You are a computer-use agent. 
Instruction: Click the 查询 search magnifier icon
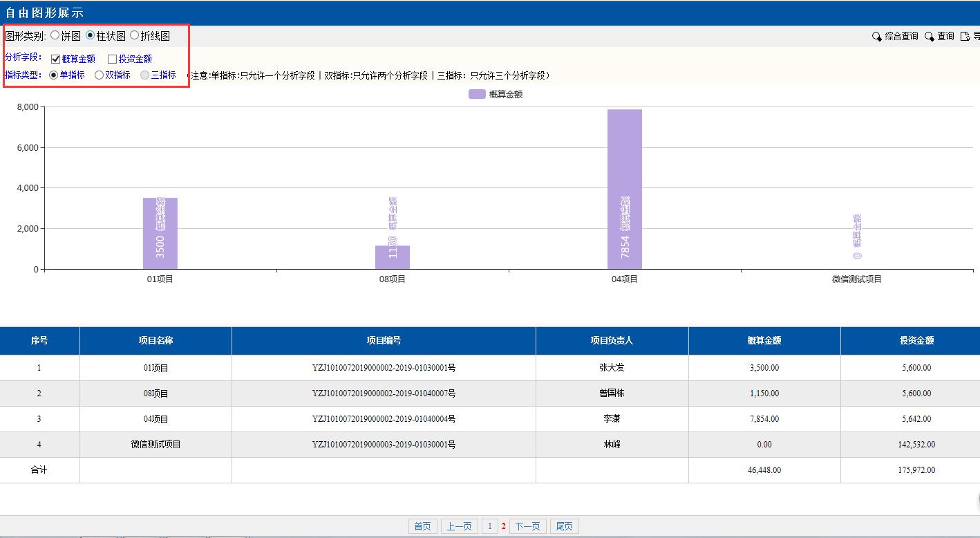[930, 37]
